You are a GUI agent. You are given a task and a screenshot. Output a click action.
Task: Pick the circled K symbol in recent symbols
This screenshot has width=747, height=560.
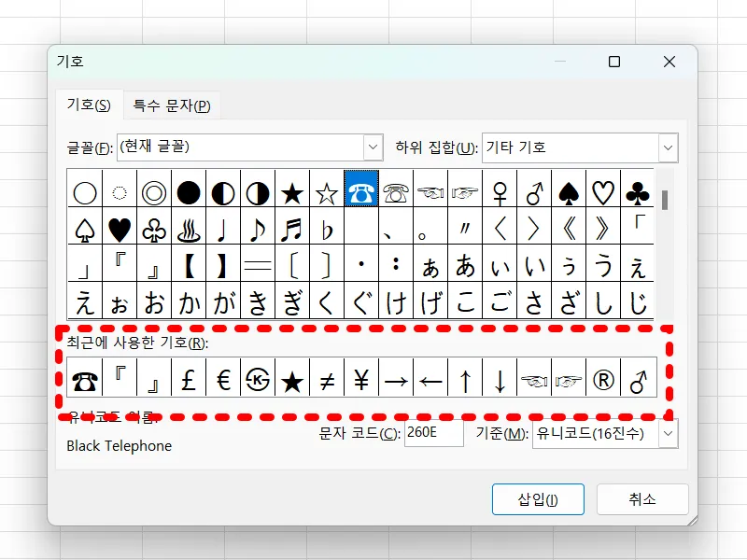(x=258, y=377)
